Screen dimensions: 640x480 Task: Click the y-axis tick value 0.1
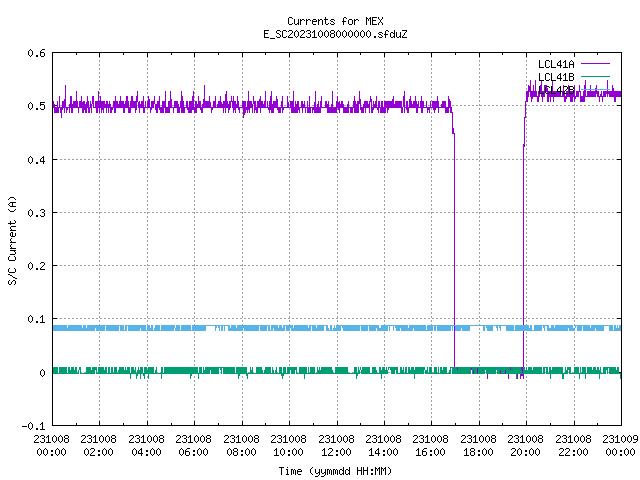[x=36, y=319]
